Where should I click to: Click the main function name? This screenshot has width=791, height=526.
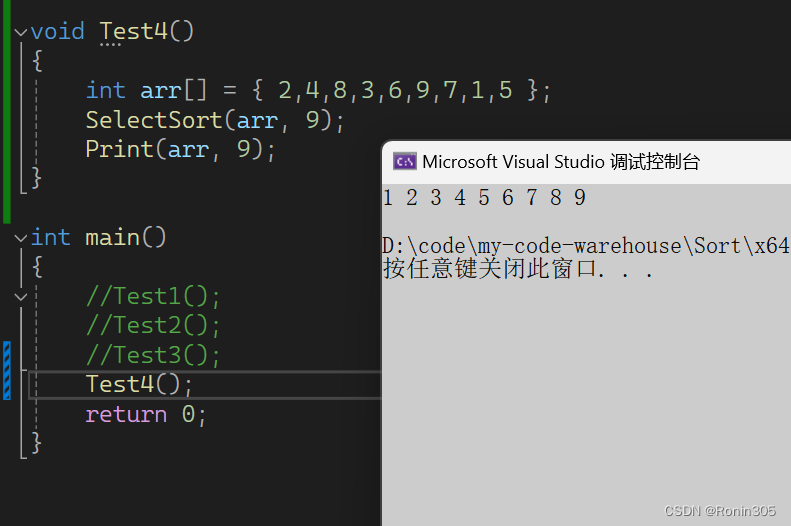112,238
